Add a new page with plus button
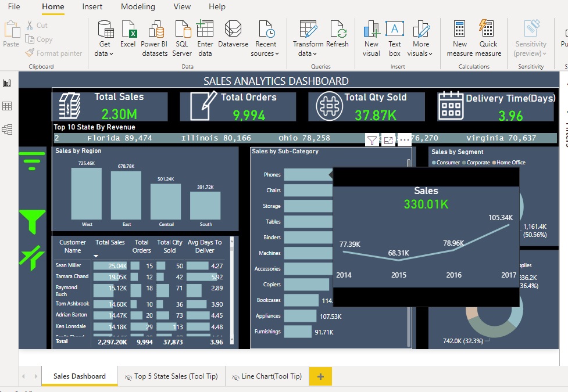Screen dimensions: 568x392 click(320, 376)
